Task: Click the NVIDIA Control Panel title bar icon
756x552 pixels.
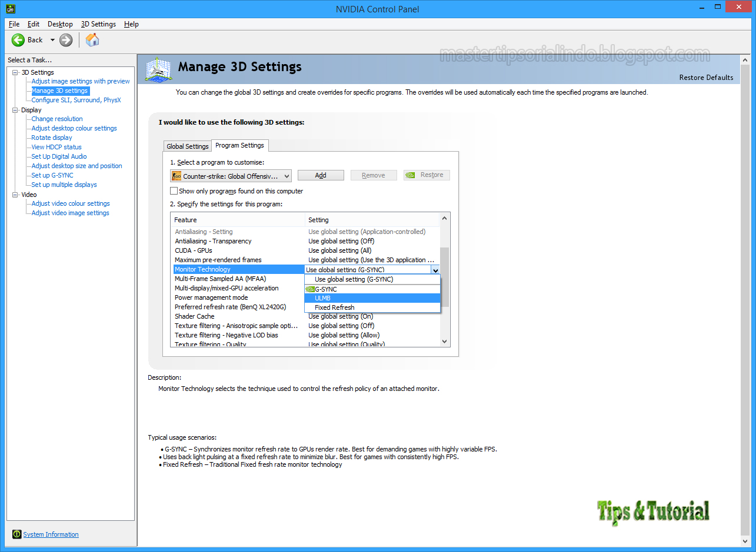Action: point(10,9)
